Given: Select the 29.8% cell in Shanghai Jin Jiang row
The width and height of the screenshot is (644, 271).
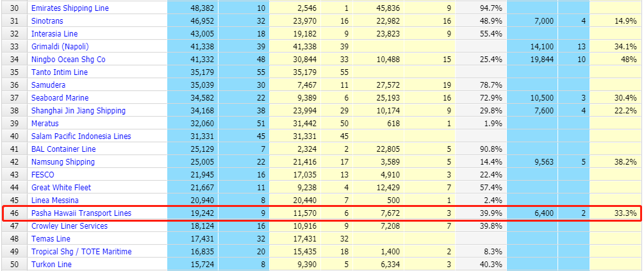Looking at the screenshot, I should tap(481, 110).
